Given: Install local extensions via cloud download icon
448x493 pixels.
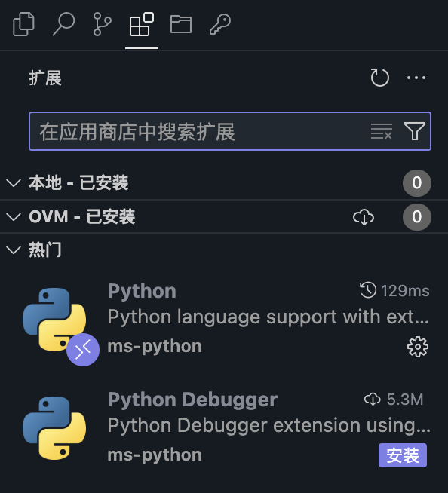Looking at the screenshot, I should (x=364, y=216).
